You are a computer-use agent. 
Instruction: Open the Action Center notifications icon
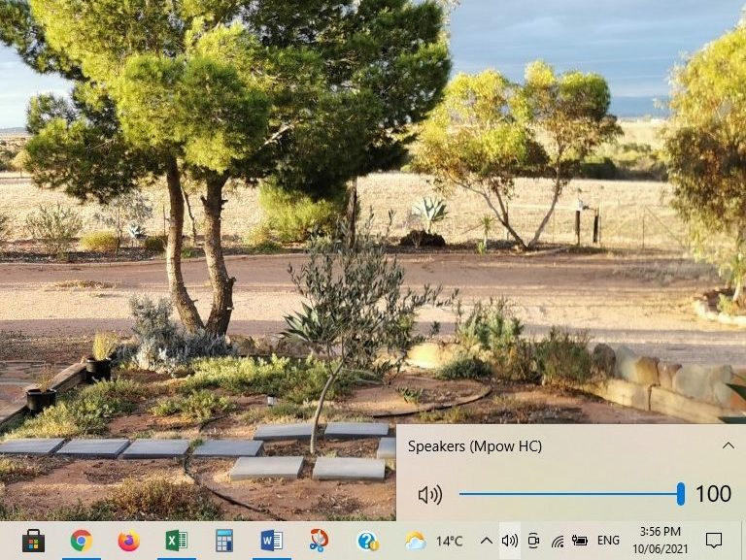click(x=714, y=541)
